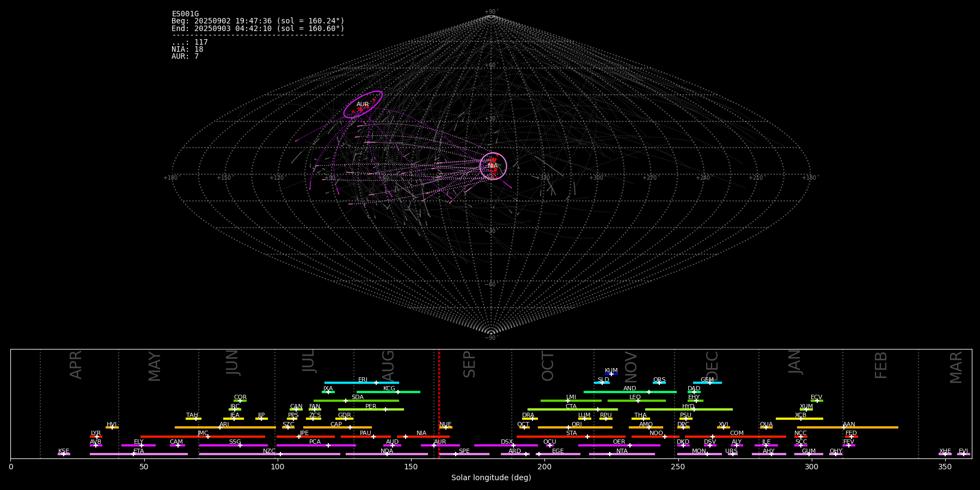Click the 'NIA: 18' count in header
Image resolution: width=980 pixels, height=490 pixels.
click(187, 50)
